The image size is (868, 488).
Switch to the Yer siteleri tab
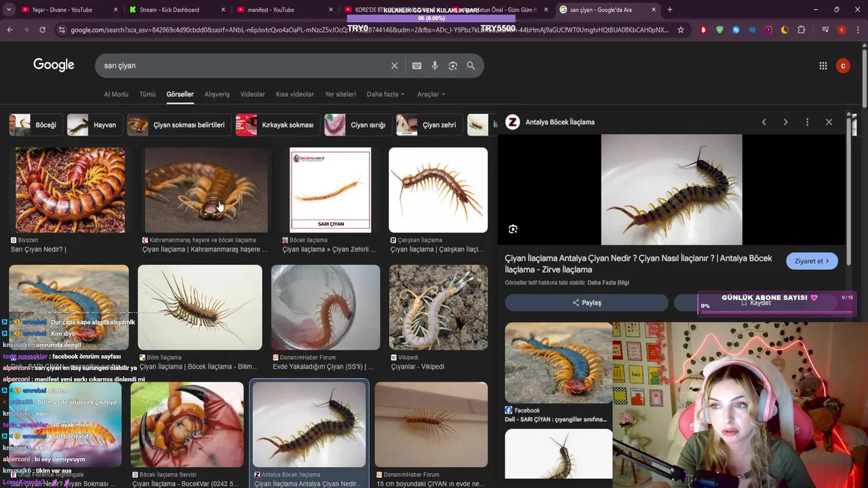pyautogui.click(x=340, y=94)
